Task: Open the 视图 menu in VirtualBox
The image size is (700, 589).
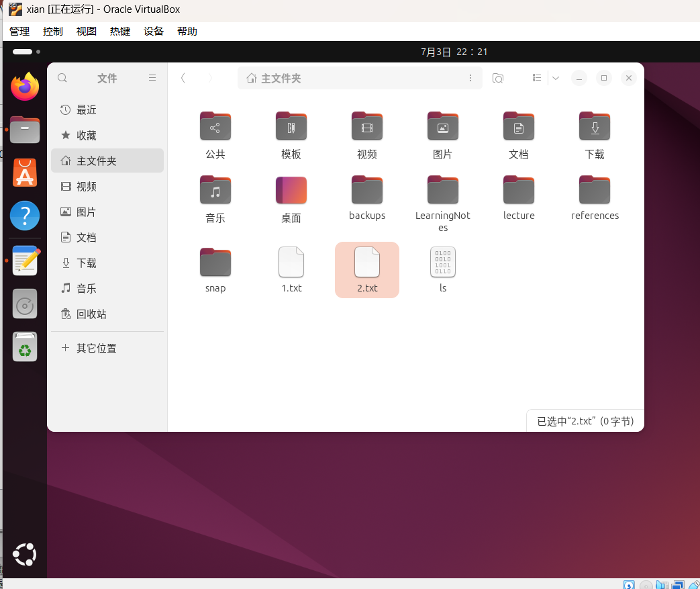Action: pos(86,32)
